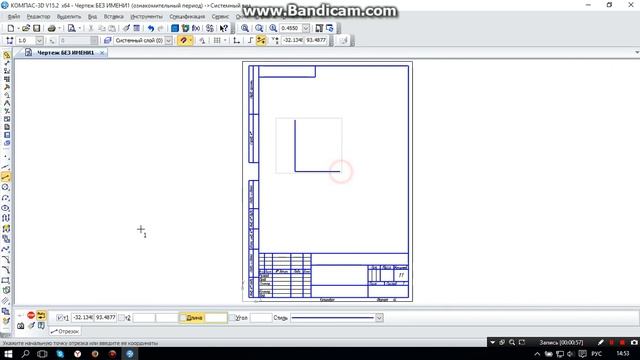Expand the line Стиль dropdown
Viewport: 640px width, 360px height.
click(379, 318)
